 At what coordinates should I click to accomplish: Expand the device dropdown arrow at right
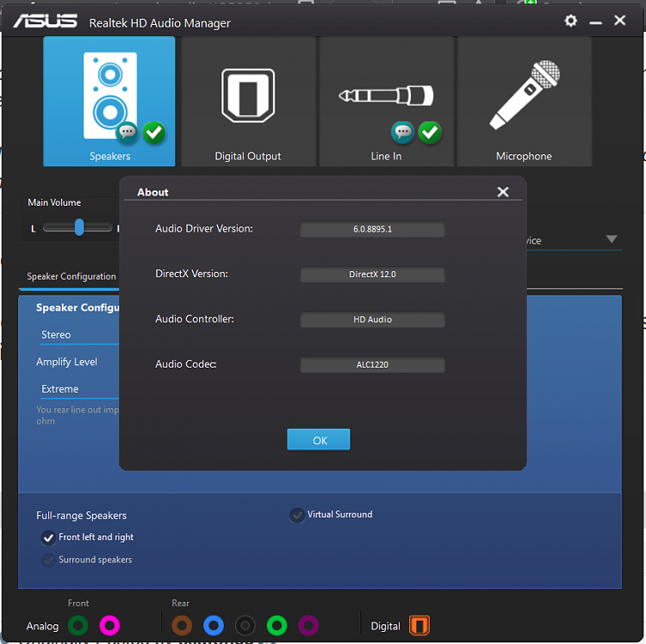(612, 239)
